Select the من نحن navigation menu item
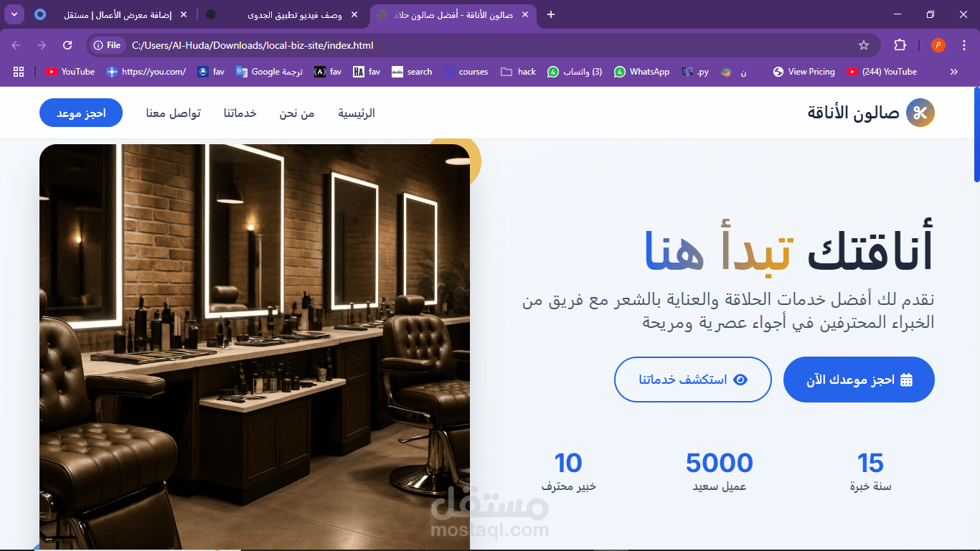The width and height of the screenshot is (980, 551). (297, 113)
